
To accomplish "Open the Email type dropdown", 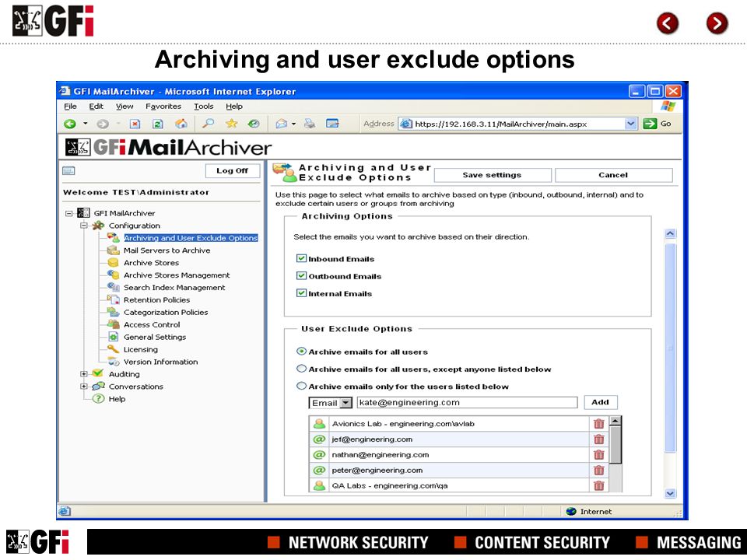I will pyautogui.click(x=346, y=403).
